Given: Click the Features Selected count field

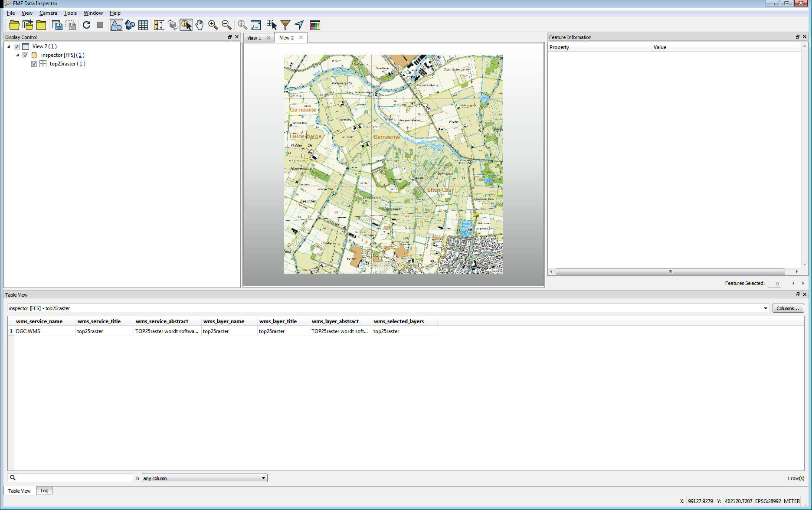Looking at the screenshot, I should (774, 283).
